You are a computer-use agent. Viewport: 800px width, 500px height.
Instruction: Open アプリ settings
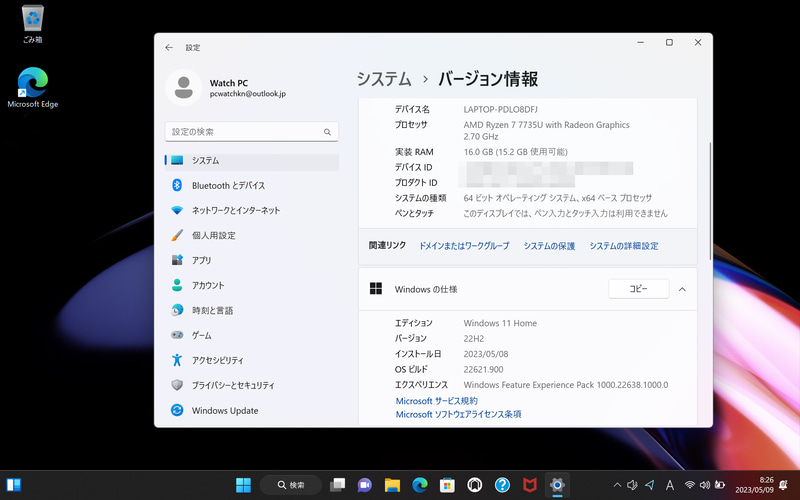(252, 260)
